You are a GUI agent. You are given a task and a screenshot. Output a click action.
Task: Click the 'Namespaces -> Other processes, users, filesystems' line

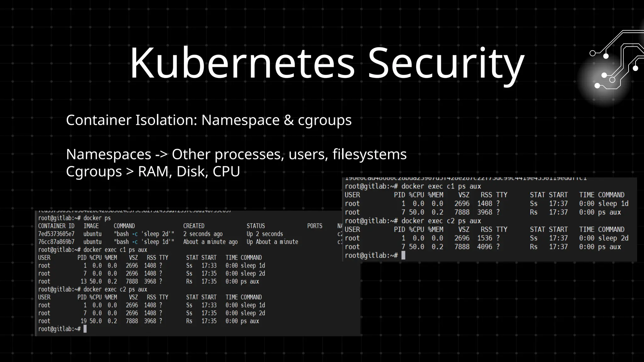(236, 154)
